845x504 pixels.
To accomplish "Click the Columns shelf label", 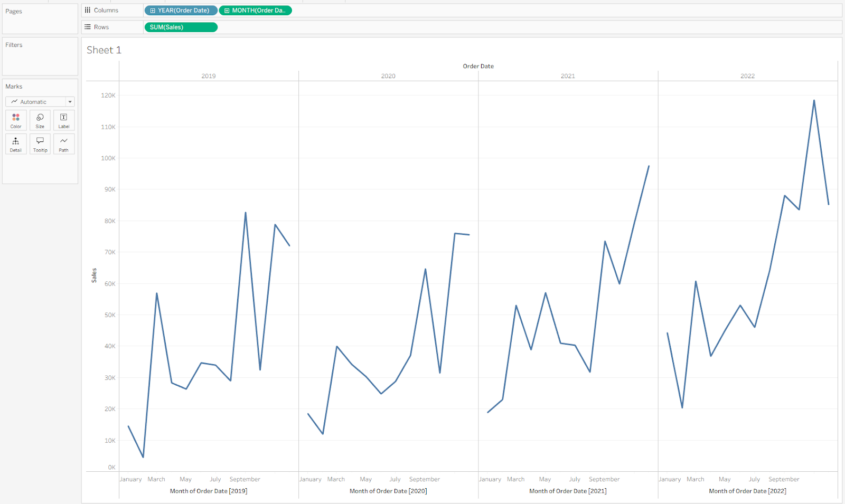I will [x=106, y=10].
